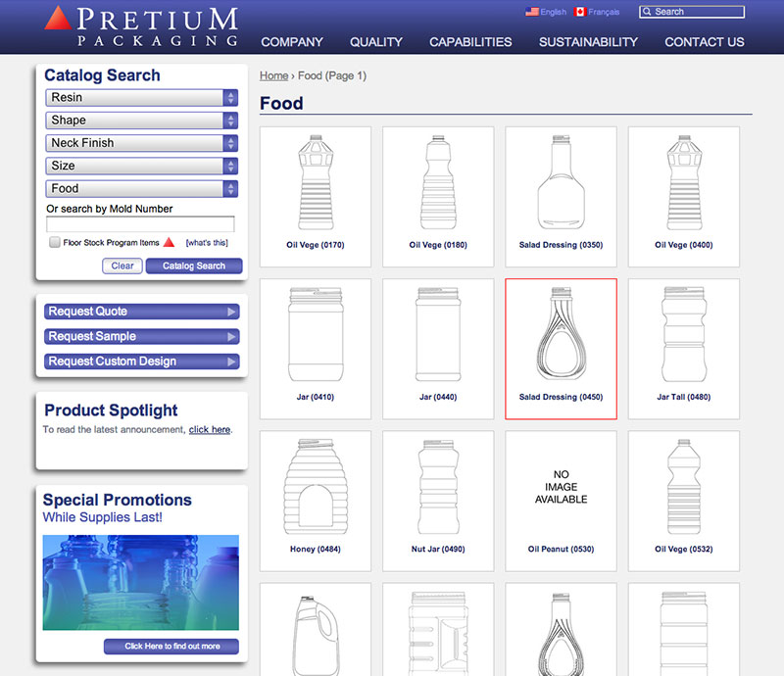Open the Food category dropdown

(141, 188)
